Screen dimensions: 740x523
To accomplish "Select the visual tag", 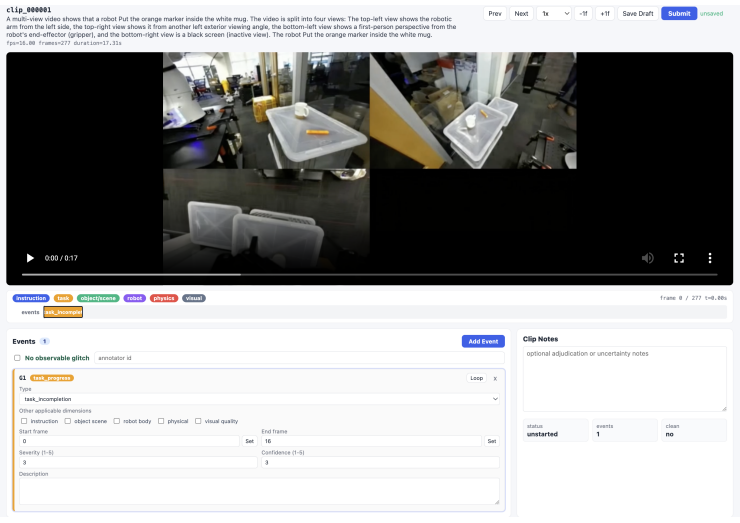I will point(193,298).
